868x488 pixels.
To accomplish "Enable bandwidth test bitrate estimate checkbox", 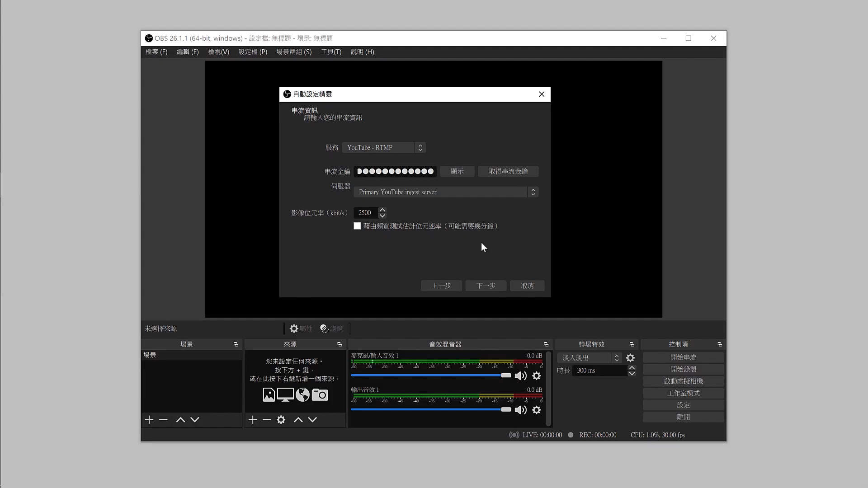I will 357,226.
